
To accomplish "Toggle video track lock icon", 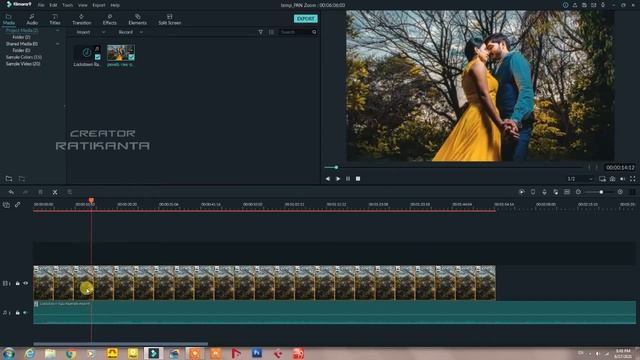I will point(18,283).
